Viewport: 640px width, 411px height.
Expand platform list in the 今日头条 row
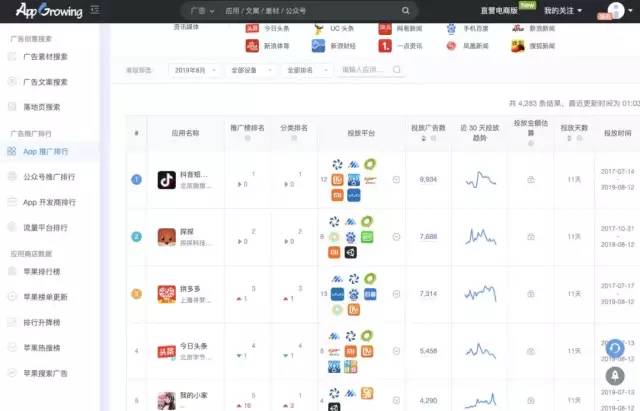[x=396, y=351]
